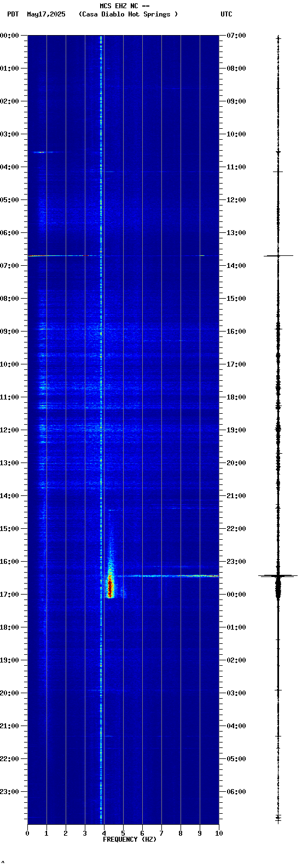
Task: Click the date label 'May17,2025'
Action: tap(46, 14)
